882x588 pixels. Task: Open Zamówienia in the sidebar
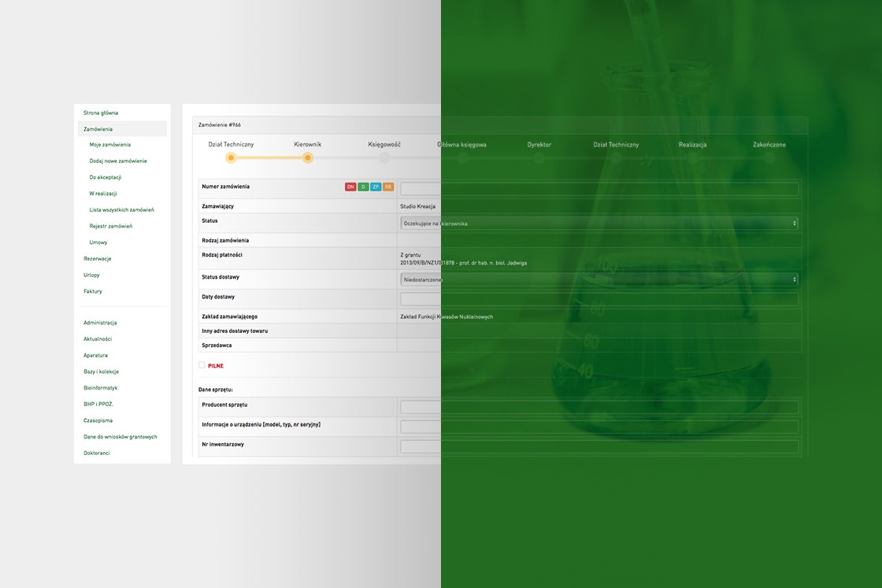[98, 128]
